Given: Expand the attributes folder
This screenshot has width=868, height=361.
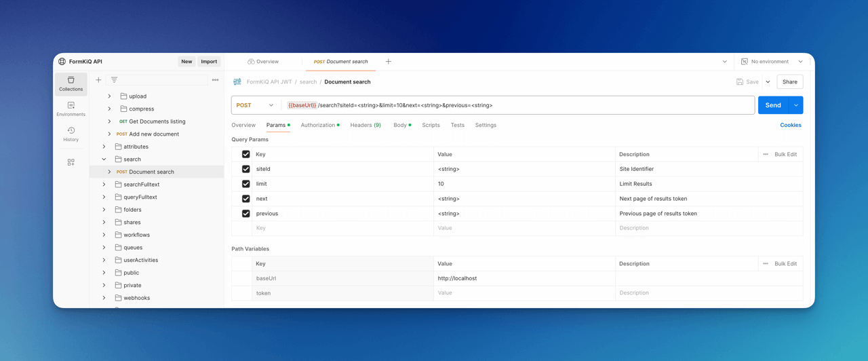Looking at the screenshot, I should pyautogui.click(x=104, y=147).
